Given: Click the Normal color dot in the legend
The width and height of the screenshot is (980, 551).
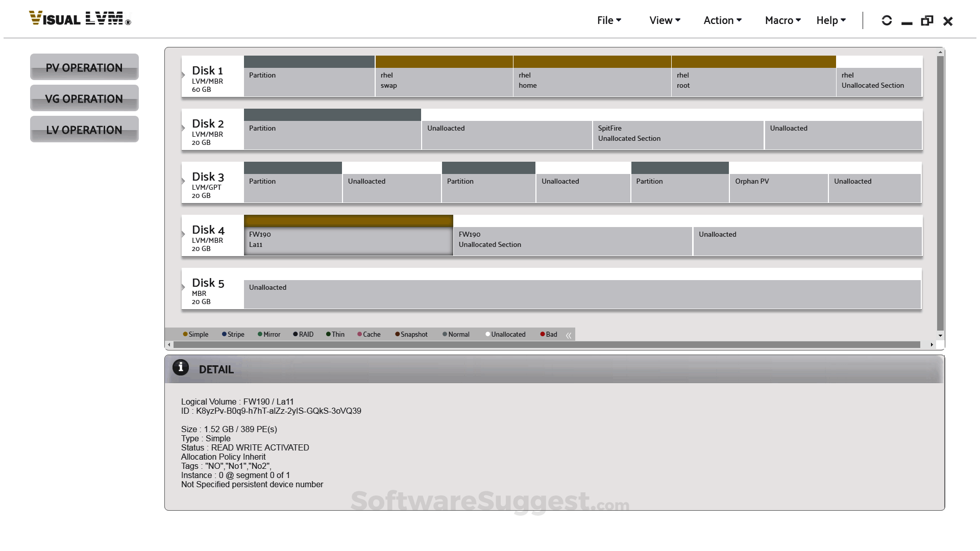Looking at the screenshot, I should (x=445, y=334).
